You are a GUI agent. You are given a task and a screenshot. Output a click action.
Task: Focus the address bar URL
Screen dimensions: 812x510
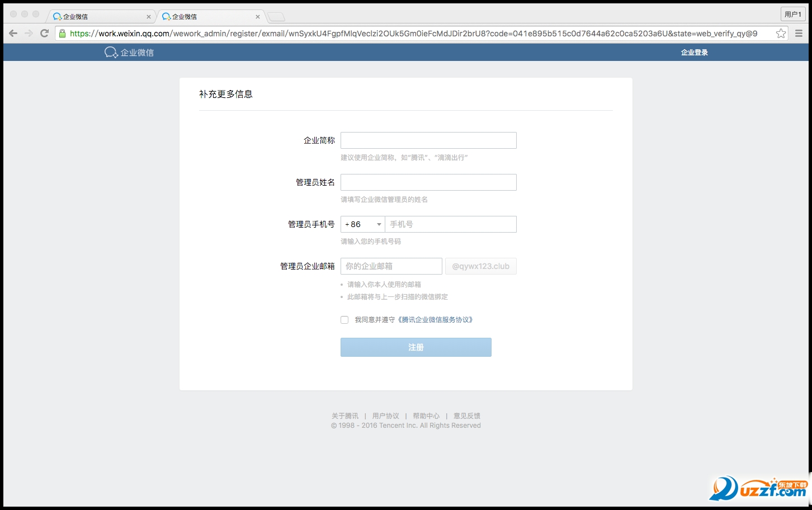click(x=414, y=34)
